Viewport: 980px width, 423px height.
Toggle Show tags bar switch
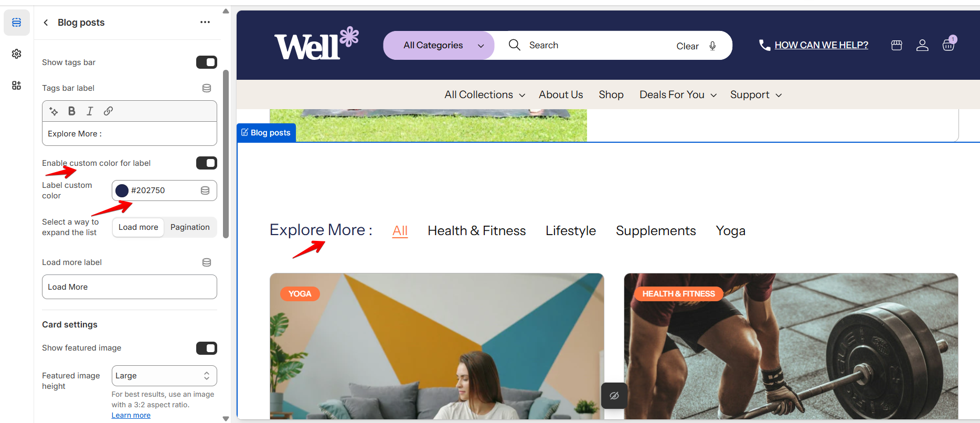(207, 62)
